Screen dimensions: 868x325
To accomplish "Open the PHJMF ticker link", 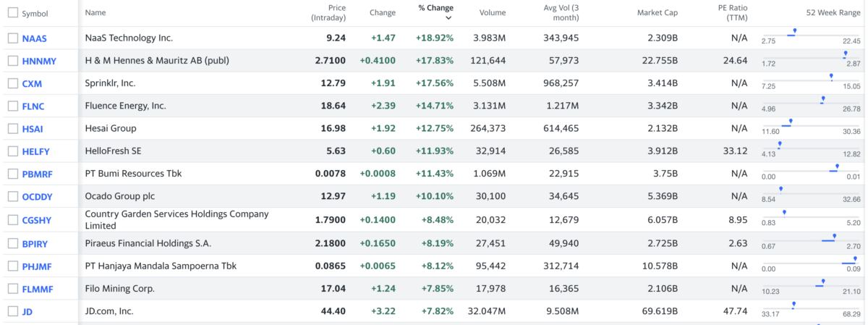I will coord(37,267).
